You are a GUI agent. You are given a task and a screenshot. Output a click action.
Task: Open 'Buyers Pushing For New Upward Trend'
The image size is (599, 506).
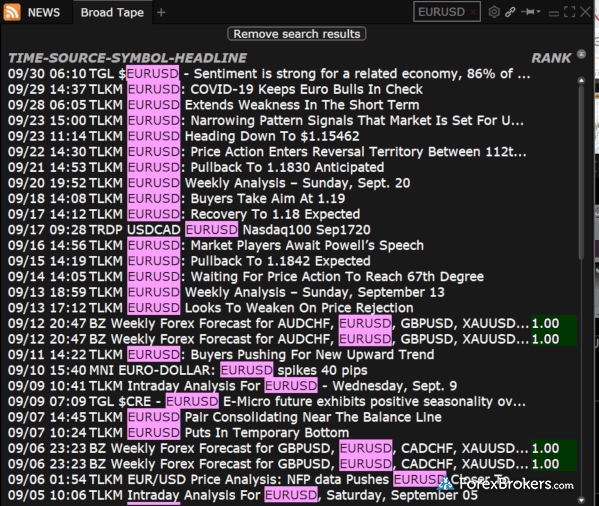tap(221, 355)
